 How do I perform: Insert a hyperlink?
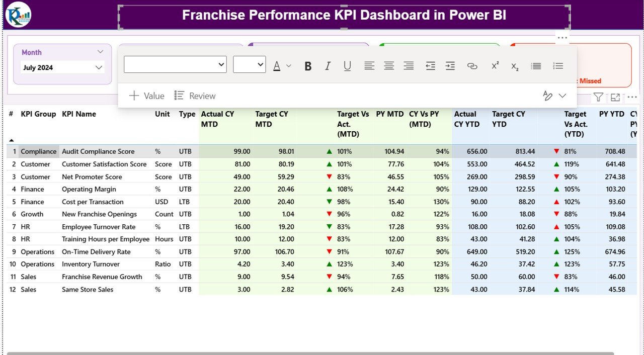pyautogui.click(x=472, y=65)
